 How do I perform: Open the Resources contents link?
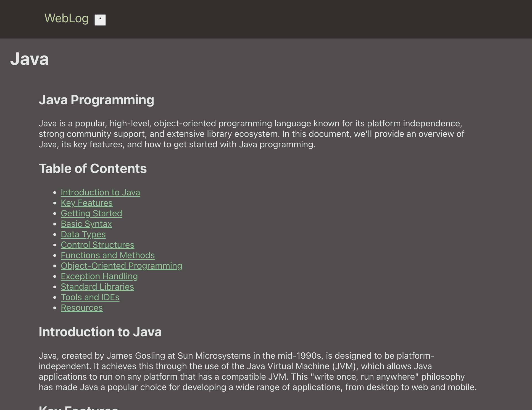point(81,308)
